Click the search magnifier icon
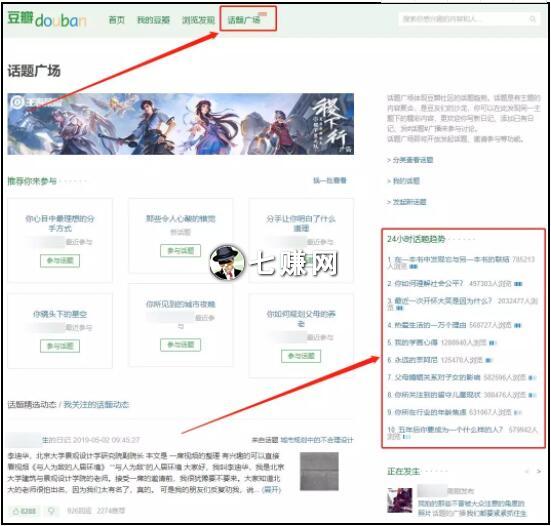The image size is (551, 526). pos(533,19)
